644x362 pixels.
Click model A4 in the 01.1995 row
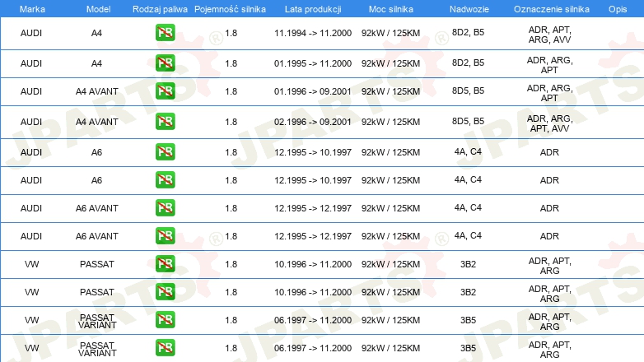pos(96,63)
